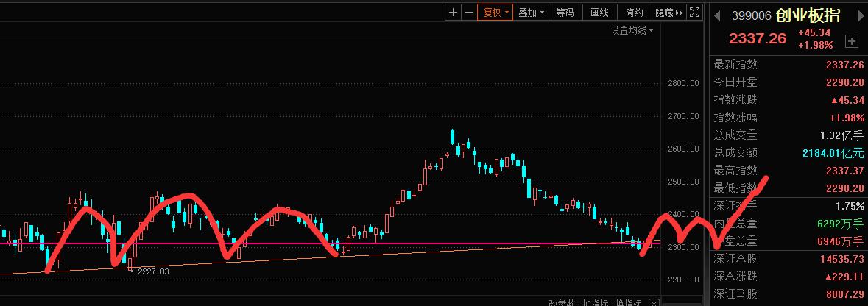The image size is (868, 306).
Task: Click the 2200.00 price axis label
Action: coord(684,280)
